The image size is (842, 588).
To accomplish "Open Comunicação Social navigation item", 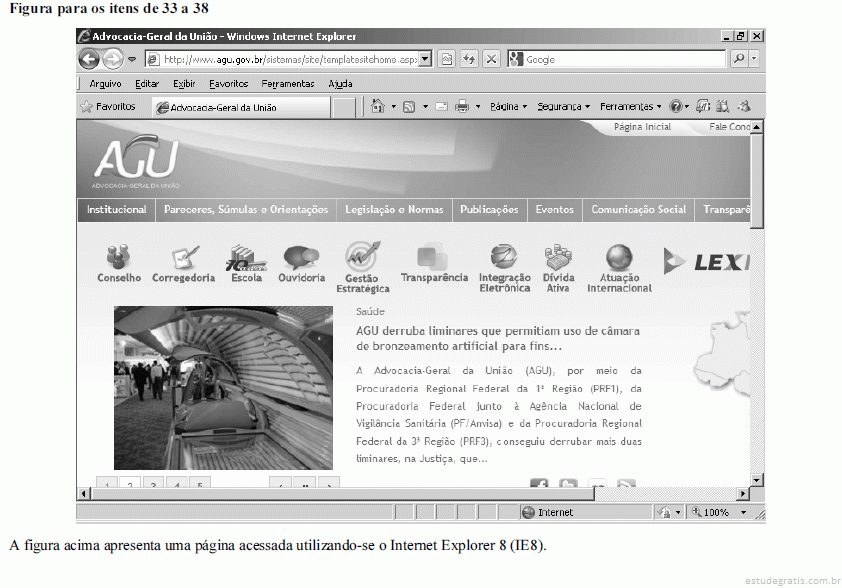I will pos(638,210).
